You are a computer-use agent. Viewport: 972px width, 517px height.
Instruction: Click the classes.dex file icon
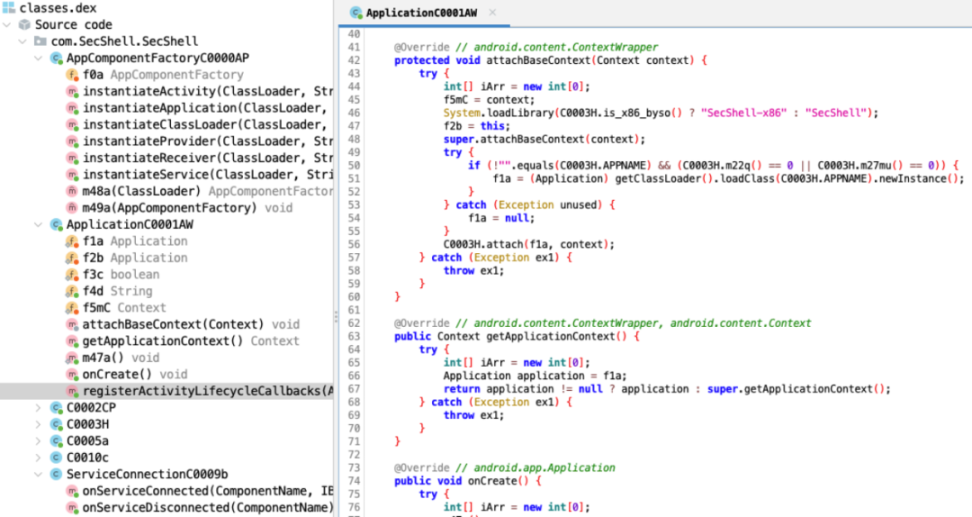pos(8,8)
